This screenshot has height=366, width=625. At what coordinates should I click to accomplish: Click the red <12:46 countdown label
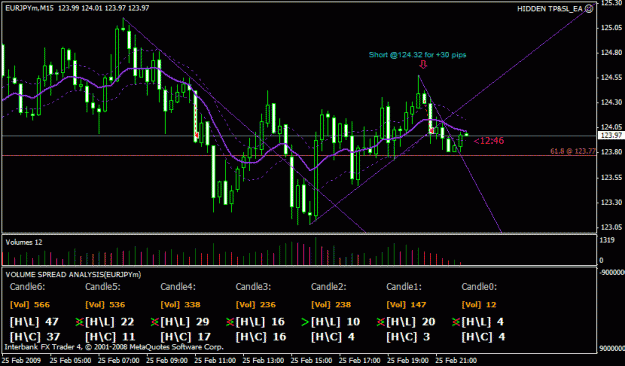pyautogui.click(x=489, y=140)
